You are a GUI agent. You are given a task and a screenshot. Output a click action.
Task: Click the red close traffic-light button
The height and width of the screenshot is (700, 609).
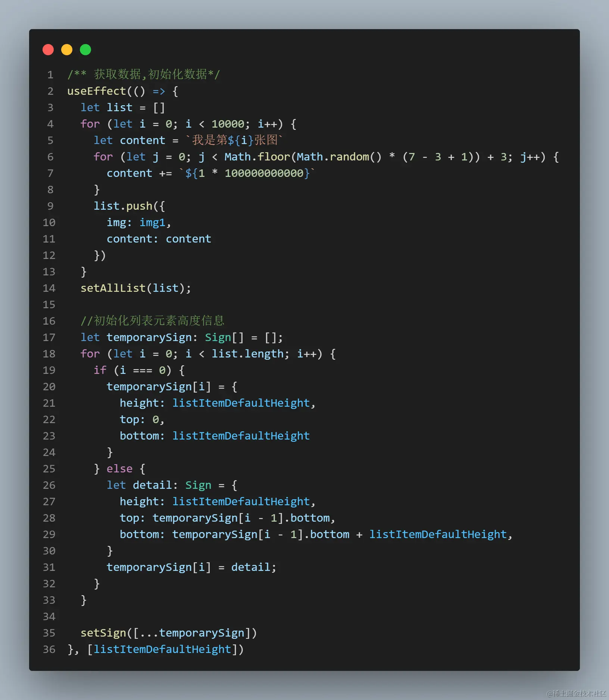click(x=48, y=49)
